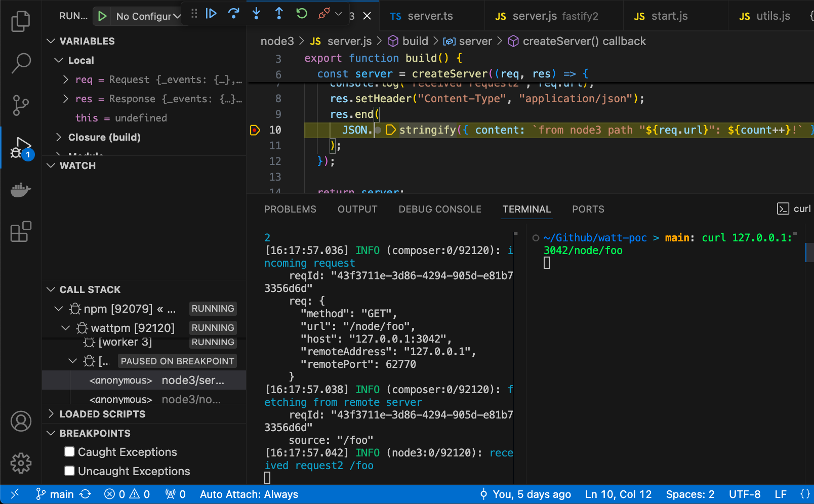Screen dimensions: 814x504
Task: Click the main branch in status bar
Action: click(x=55, y=494)
